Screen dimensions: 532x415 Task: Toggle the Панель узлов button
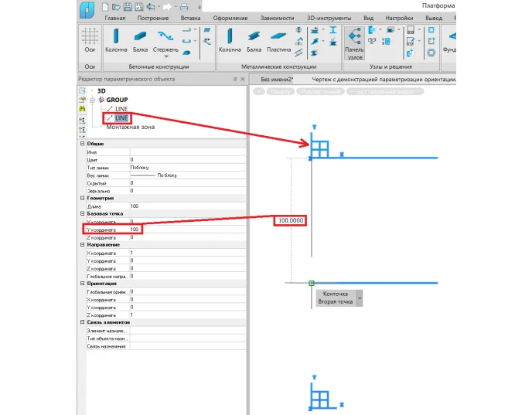(354, 44)
